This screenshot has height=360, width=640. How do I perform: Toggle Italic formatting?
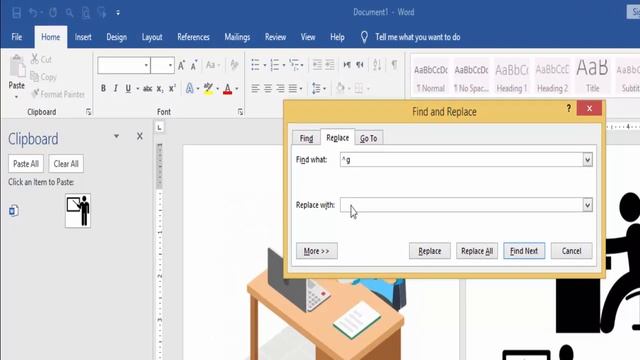click(116, 88)
